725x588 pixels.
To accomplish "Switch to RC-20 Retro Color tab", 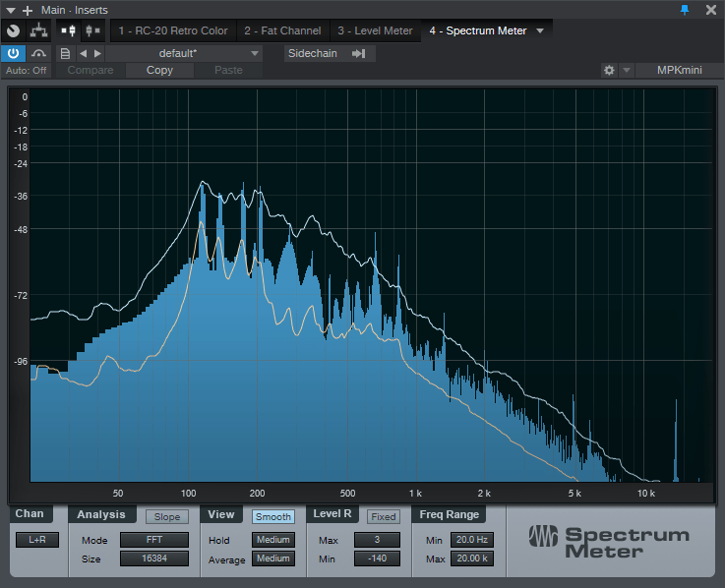I will (172, 30).
